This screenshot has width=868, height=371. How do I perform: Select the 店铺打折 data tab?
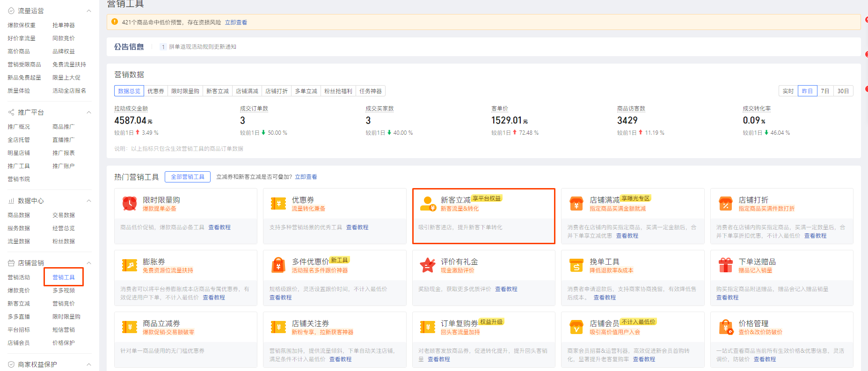pos(277,91)
